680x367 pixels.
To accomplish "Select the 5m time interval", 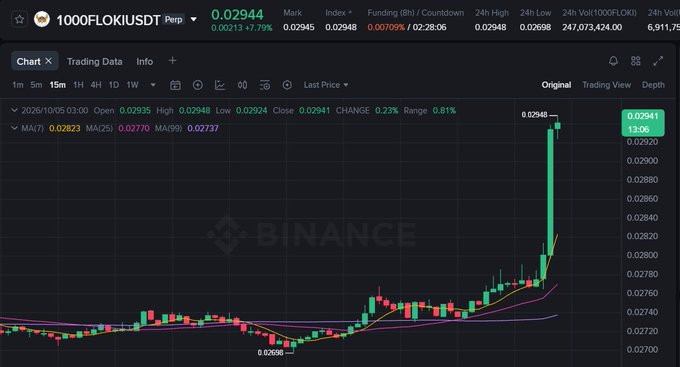I will click(36, 85).
